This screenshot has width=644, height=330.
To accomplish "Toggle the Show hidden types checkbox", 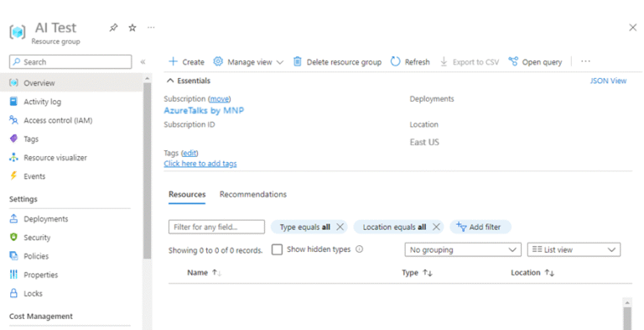I will [x=278, y=249].
